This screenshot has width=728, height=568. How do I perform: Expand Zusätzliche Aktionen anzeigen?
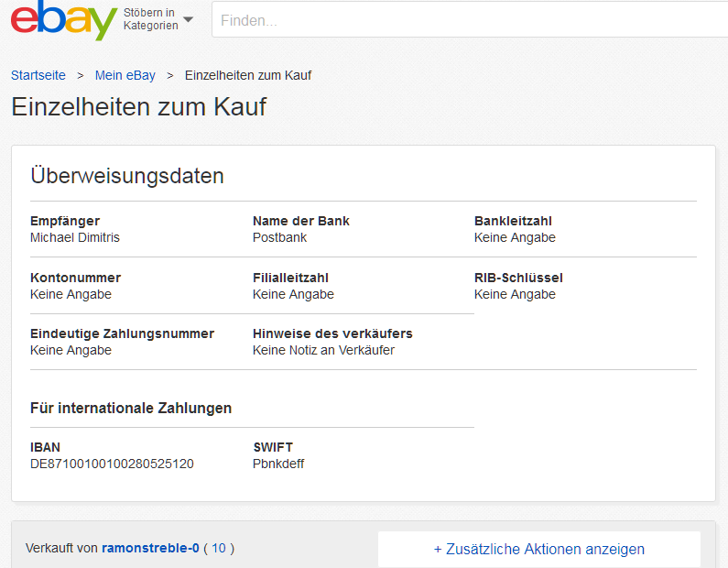click(539, 549)
